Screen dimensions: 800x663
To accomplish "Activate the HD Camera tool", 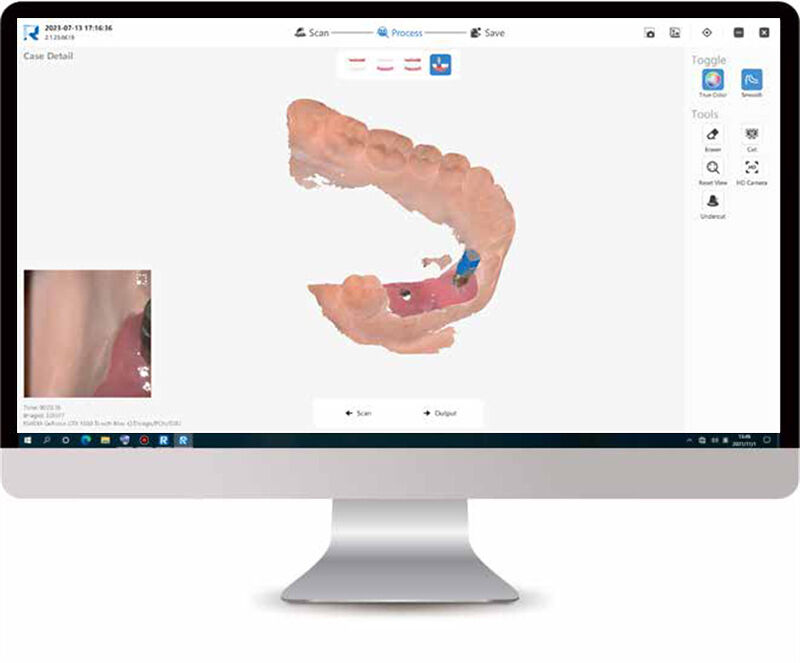I will click(751, 168).
